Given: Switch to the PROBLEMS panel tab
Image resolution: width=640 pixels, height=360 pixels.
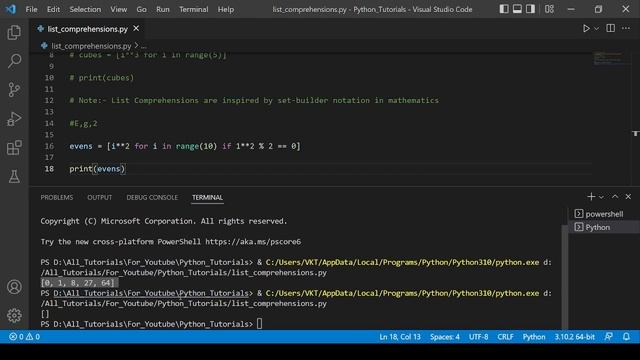Looking at the screenshot, I should (57, 198).
